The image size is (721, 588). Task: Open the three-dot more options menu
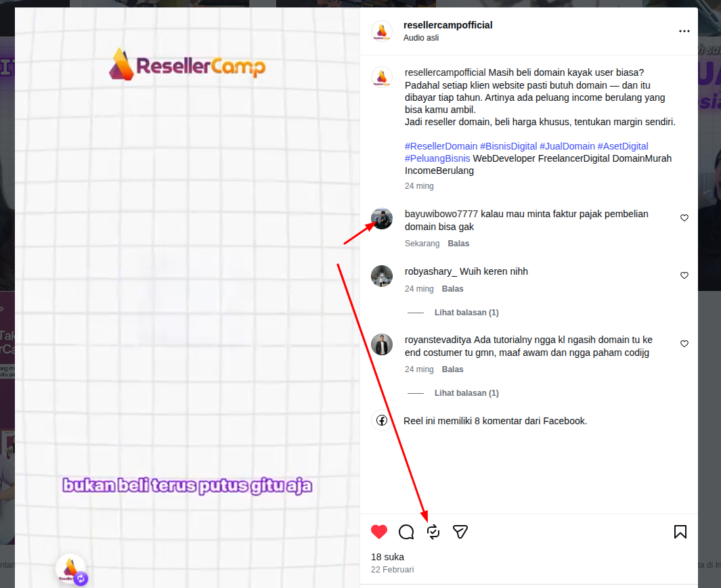684,31
